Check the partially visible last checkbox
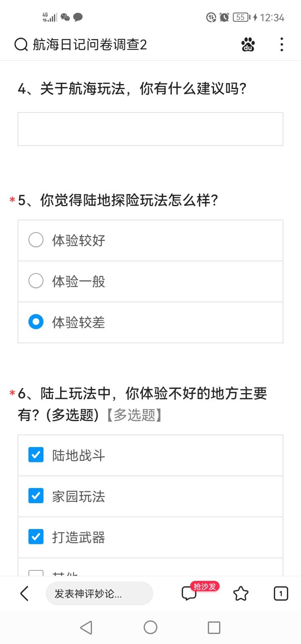 (x=36, y=573)
